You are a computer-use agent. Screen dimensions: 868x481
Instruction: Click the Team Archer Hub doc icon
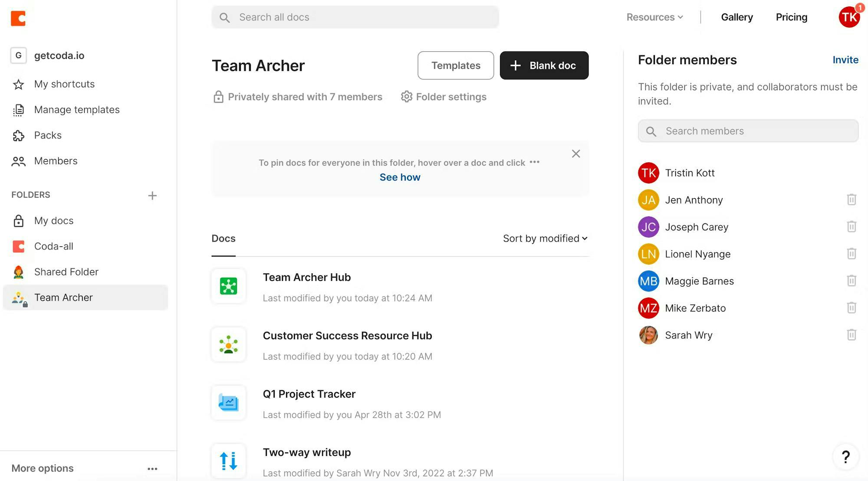(229, 286)
